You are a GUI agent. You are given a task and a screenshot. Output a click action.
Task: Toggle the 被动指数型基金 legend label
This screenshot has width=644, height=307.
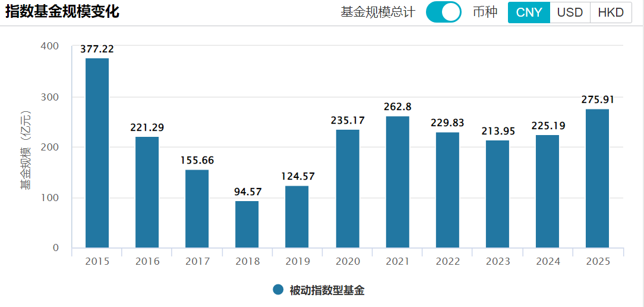[327, 290]
